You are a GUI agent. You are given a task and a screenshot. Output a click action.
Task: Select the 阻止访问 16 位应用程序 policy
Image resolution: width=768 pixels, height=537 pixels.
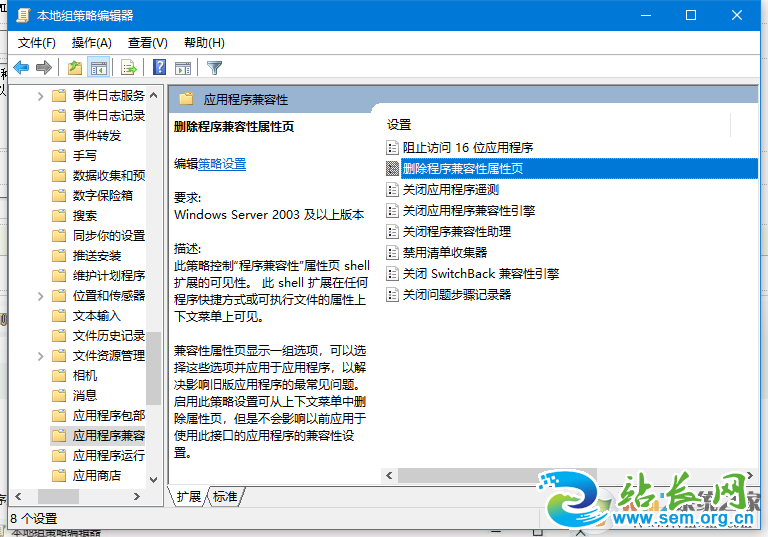(467, 148)
